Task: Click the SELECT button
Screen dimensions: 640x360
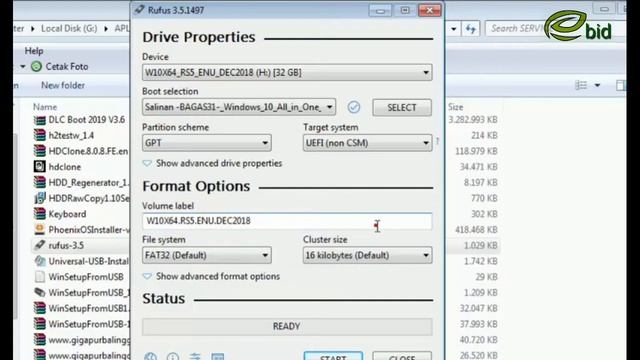Action: tap(402, 107)
